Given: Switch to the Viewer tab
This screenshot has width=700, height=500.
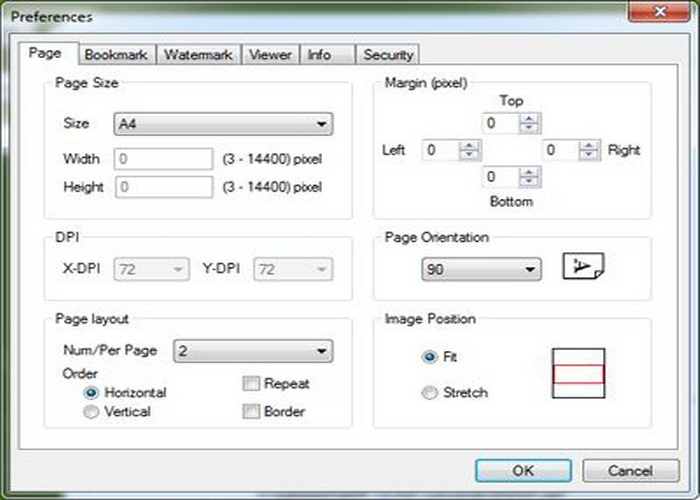Looking at the screenshot, I should click(271, 55).
